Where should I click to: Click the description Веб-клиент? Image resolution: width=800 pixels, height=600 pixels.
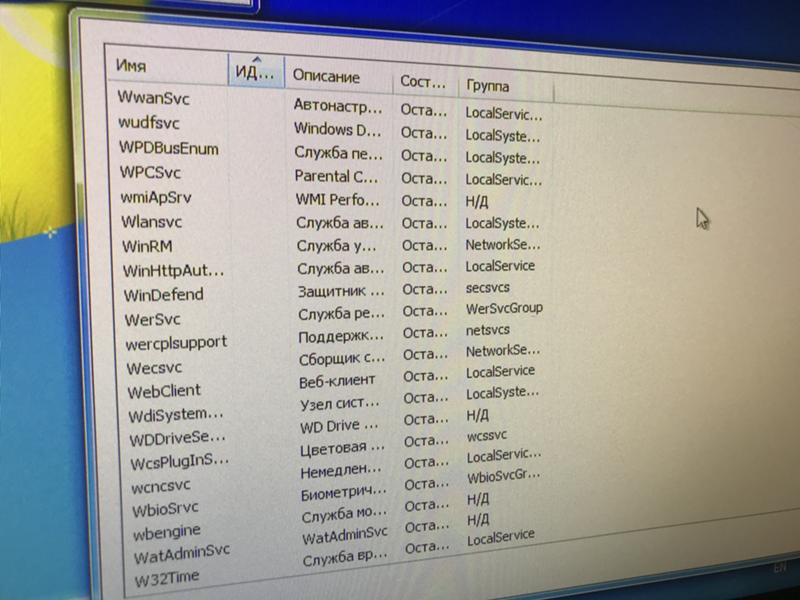point(337,381)
